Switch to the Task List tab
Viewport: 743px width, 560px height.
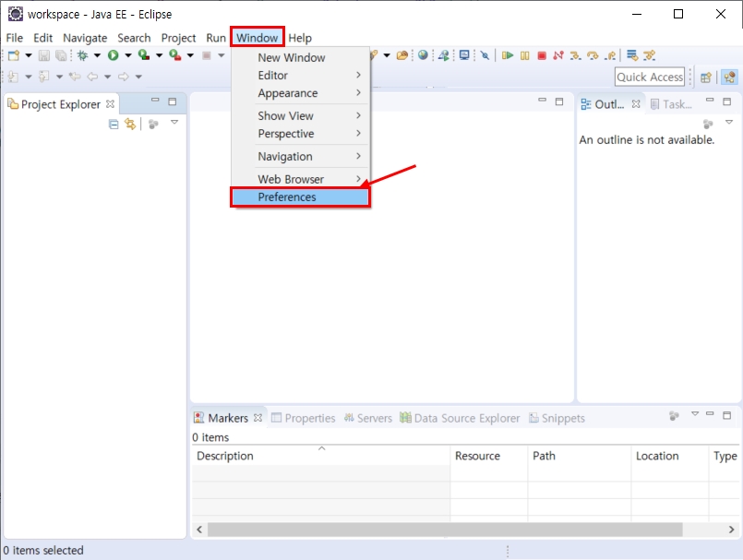click(x=671, y=104)
